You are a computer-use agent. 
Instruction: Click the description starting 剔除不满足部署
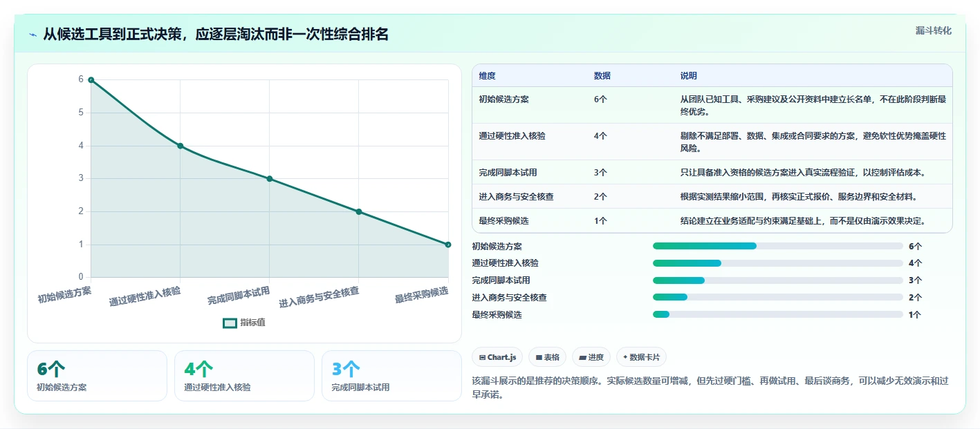point(813,142)
